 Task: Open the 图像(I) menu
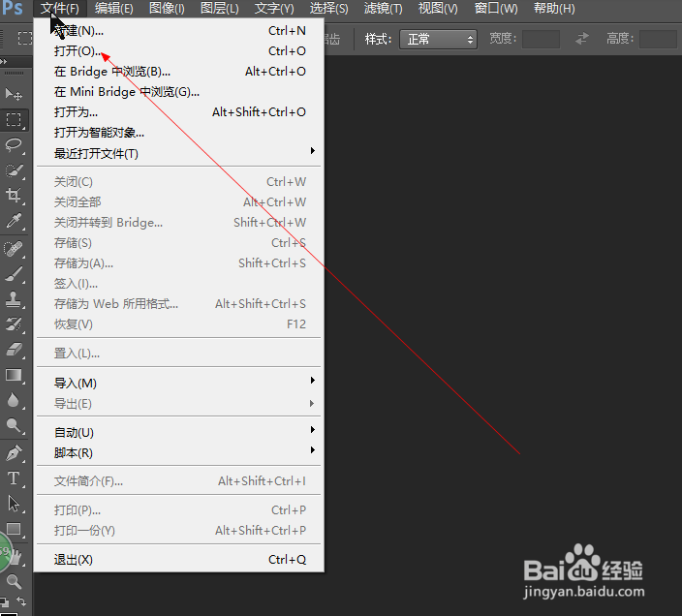(167, 9)
